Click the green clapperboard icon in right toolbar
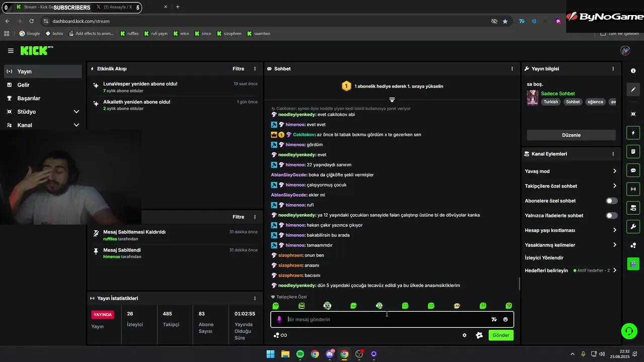 [633, 263]
